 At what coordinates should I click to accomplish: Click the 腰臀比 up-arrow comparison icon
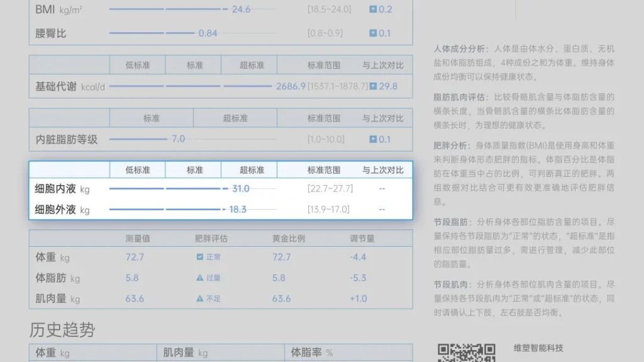click(x=373, y=33)
